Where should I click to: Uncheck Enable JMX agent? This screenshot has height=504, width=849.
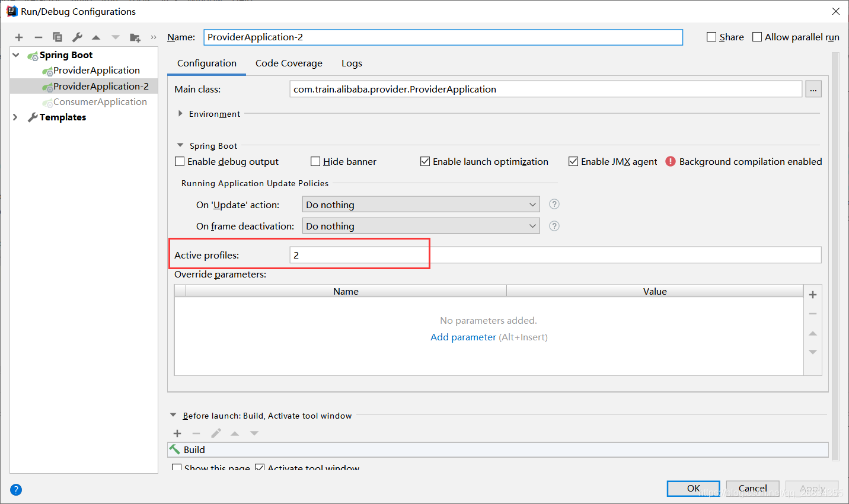coord(573,161)
